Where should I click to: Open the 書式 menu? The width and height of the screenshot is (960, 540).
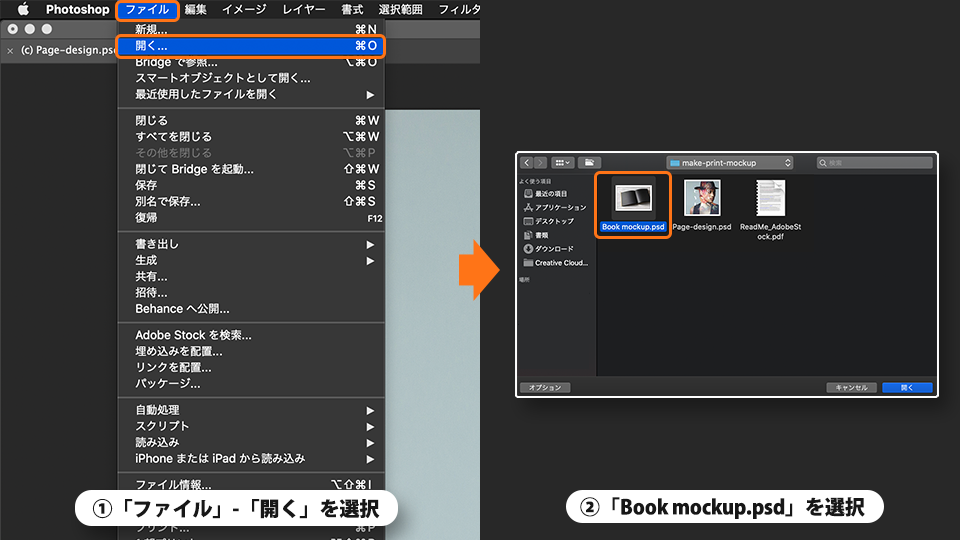point(352,9)
